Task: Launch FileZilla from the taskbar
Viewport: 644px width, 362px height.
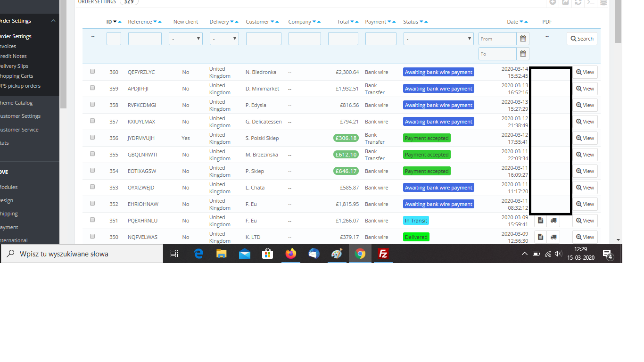Action: 383,254
